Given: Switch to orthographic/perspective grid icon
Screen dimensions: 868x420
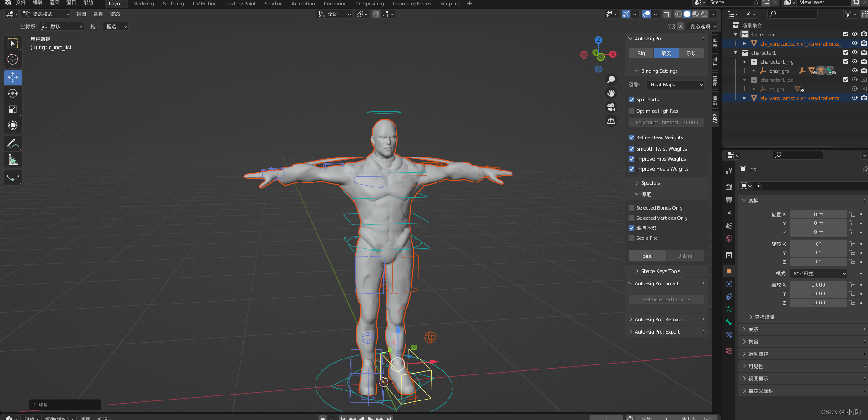Looking at the screenshot, I should pyautogui.click(x=611, y=121).
